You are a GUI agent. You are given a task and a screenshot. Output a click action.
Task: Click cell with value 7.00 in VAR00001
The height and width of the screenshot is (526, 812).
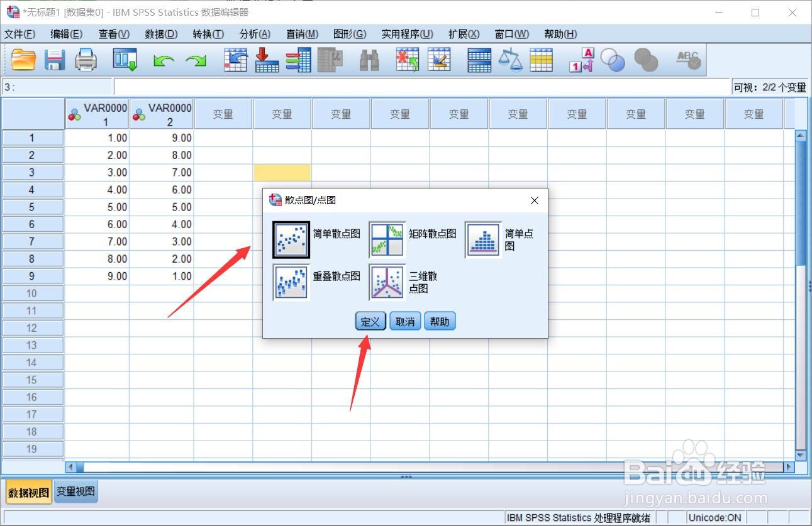tap(97, 241)
